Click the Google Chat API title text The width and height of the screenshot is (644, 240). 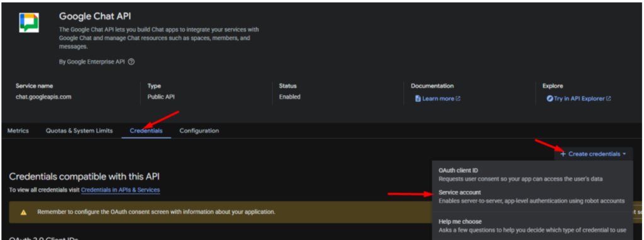(95, 16)
